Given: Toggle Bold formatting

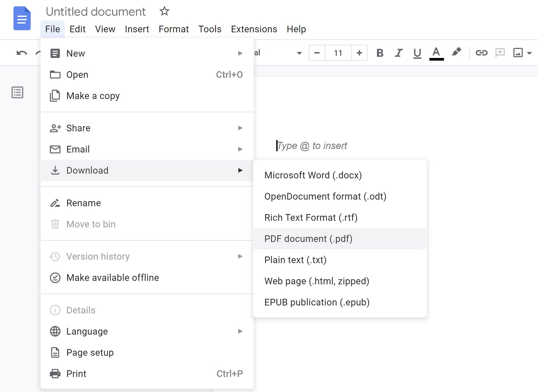Looking at the screenshot, I should [x=380, y=53].
